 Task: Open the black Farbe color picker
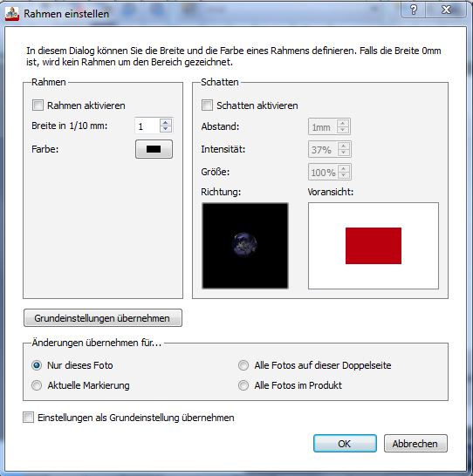click(154, 149)
